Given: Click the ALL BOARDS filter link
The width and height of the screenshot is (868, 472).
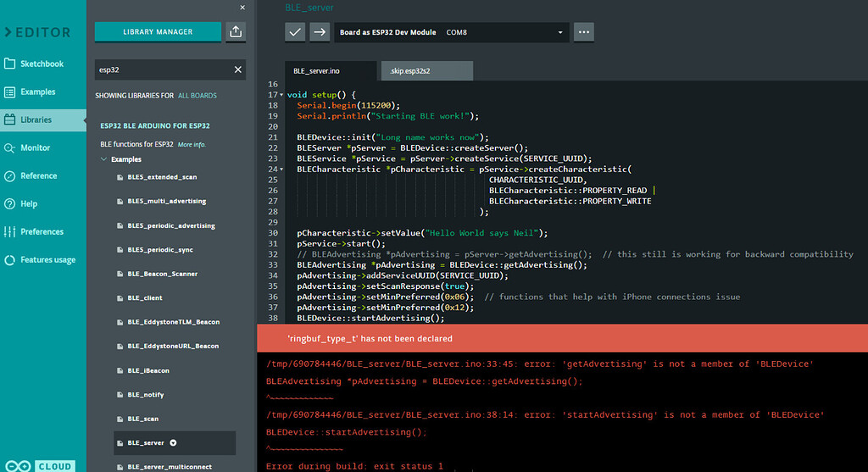Looking at the screenshot, I should click(198, 96).
